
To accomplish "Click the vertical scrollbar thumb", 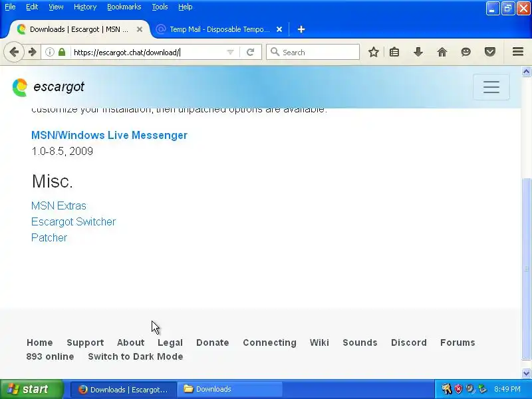I will click(526, 269).
